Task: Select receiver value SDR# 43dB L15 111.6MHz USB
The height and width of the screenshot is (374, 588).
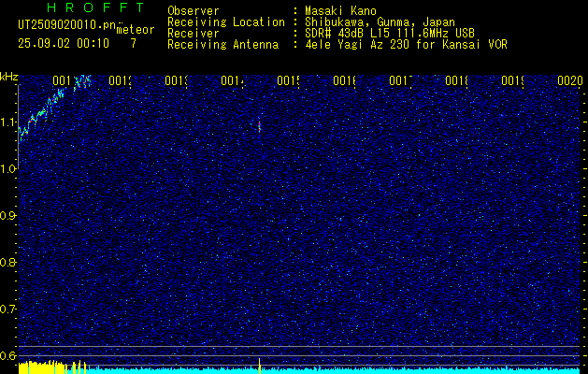Action: tap(390, 34)
